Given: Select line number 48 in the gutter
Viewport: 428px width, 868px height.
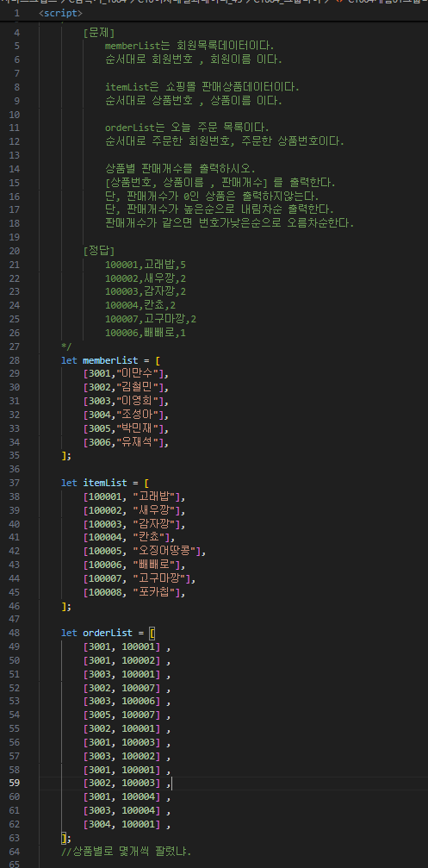Looking at the screenshot, I should tap(15, 633).
